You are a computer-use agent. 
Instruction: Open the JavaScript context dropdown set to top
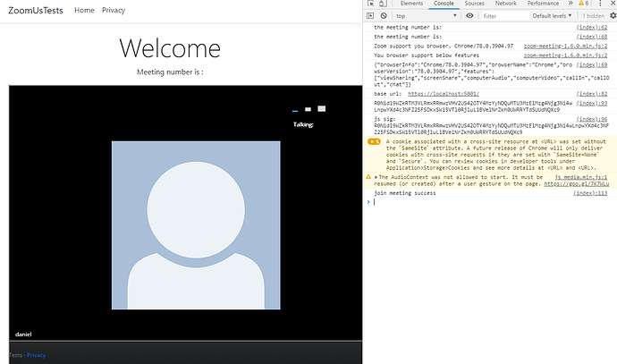pyautogui.click(x=427, y=16)
